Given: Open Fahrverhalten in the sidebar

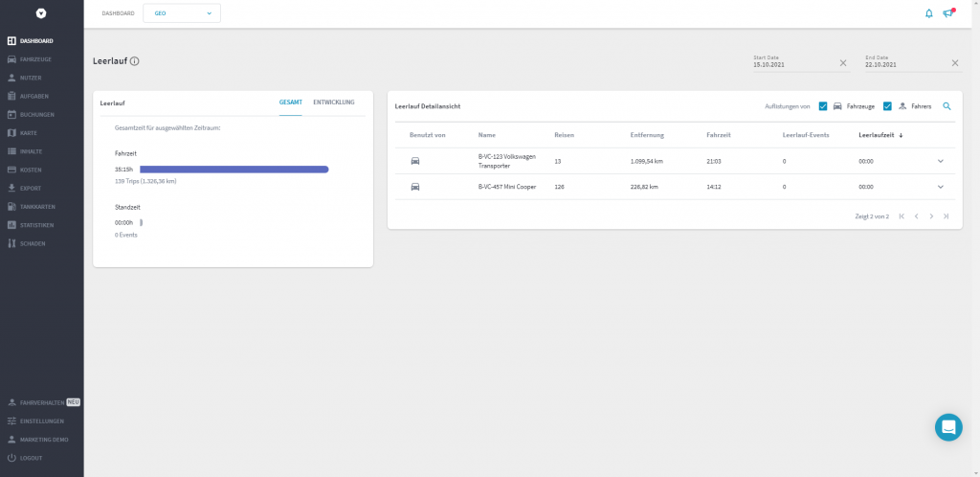Looking at the screenshot, I should coord(43,402).
